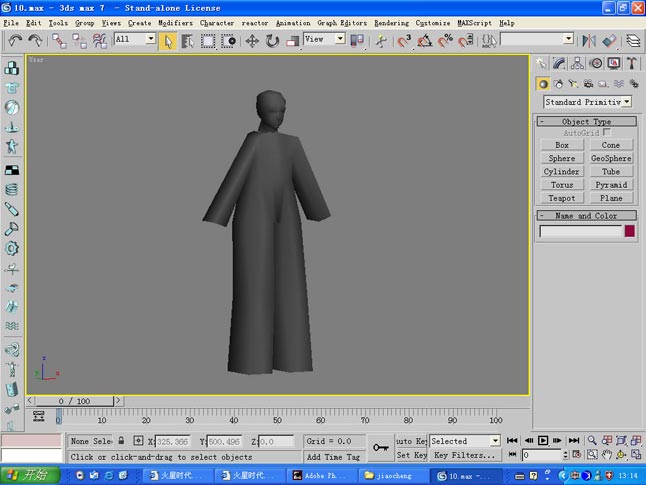
Task: Open the MAXScript menu
Action: (474, 23)
